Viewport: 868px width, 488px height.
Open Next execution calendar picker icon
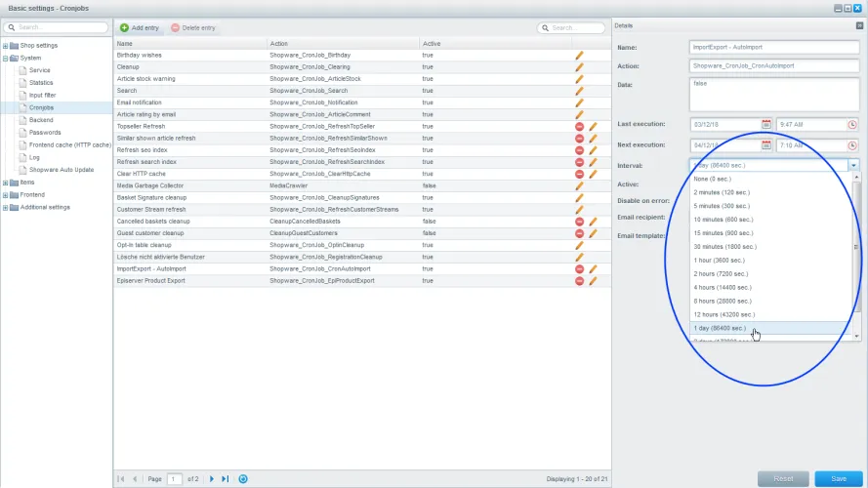pyautogui.click(x=766, y=145)
